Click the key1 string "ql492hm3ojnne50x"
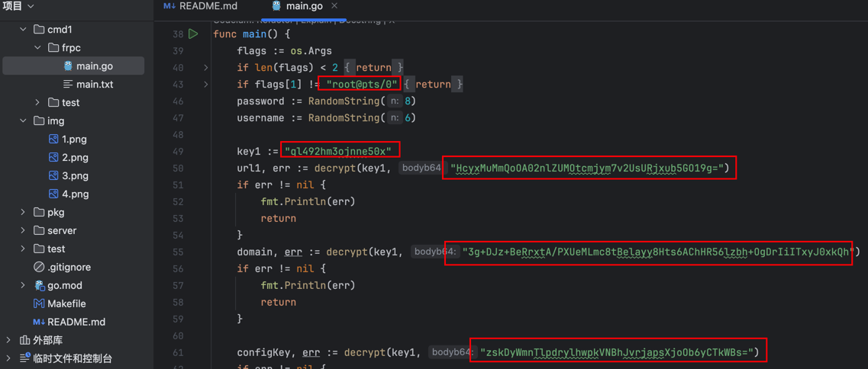Screen dimensions: 868x369 pyautogui.click(x=339, y=150)
